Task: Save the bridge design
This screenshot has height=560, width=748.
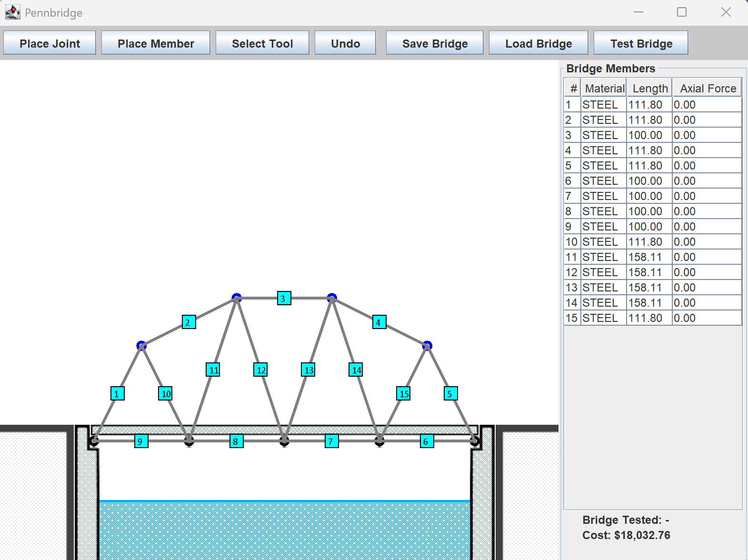Action: (x=435, y=43)
